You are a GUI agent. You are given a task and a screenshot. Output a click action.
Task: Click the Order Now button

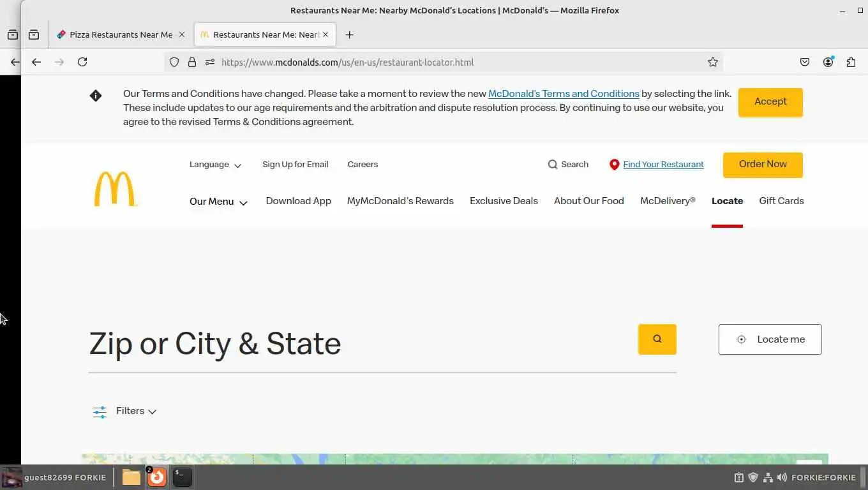click(x=763, y=165)
